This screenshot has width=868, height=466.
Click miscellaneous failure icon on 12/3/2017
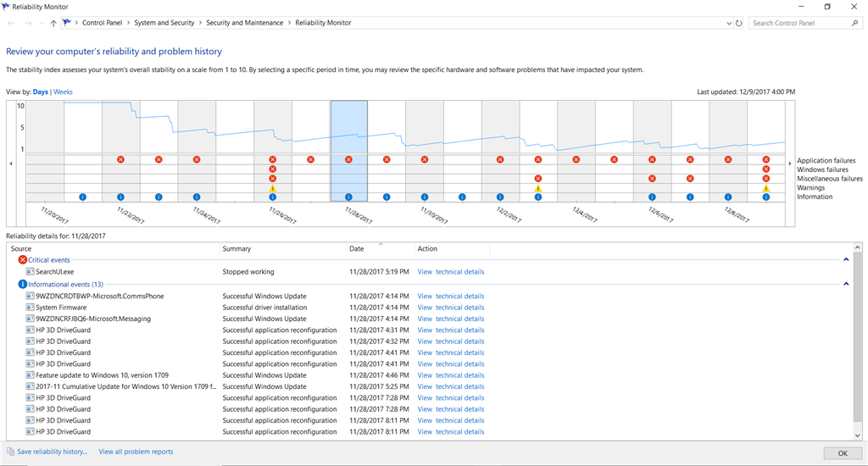538,179
